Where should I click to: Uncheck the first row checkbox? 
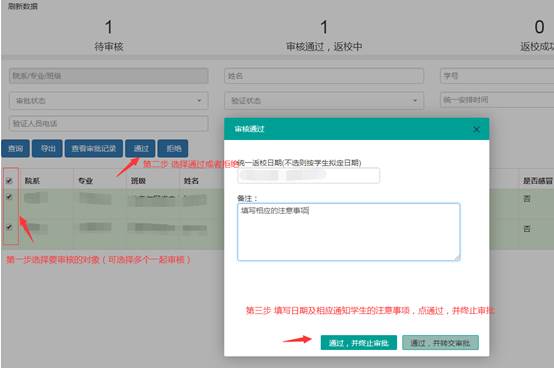coord(9,197)
